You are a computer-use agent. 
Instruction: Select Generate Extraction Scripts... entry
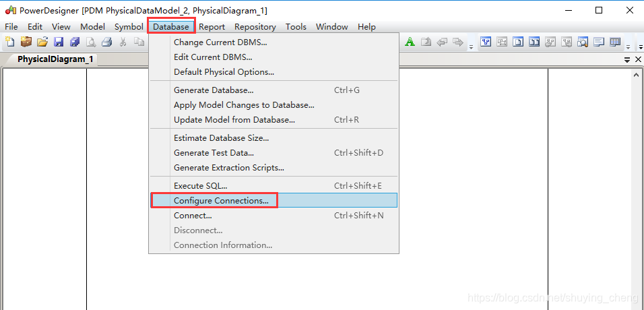click(273, 168)
